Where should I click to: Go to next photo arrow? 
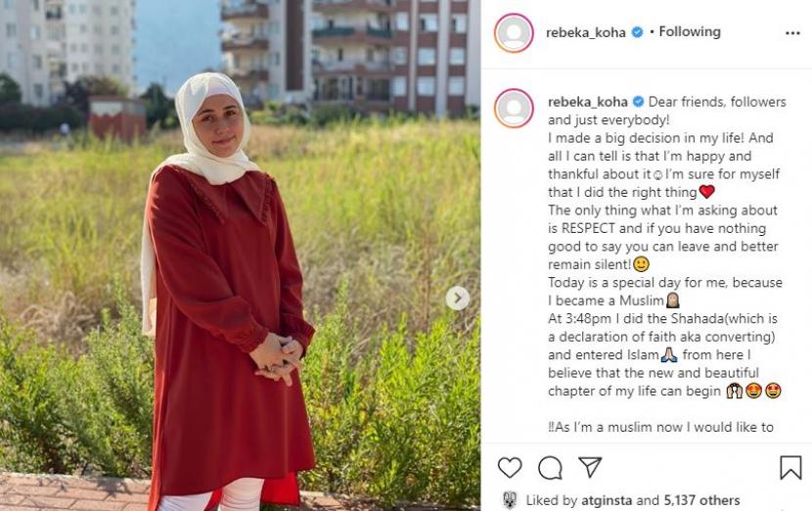pos(458,298)
